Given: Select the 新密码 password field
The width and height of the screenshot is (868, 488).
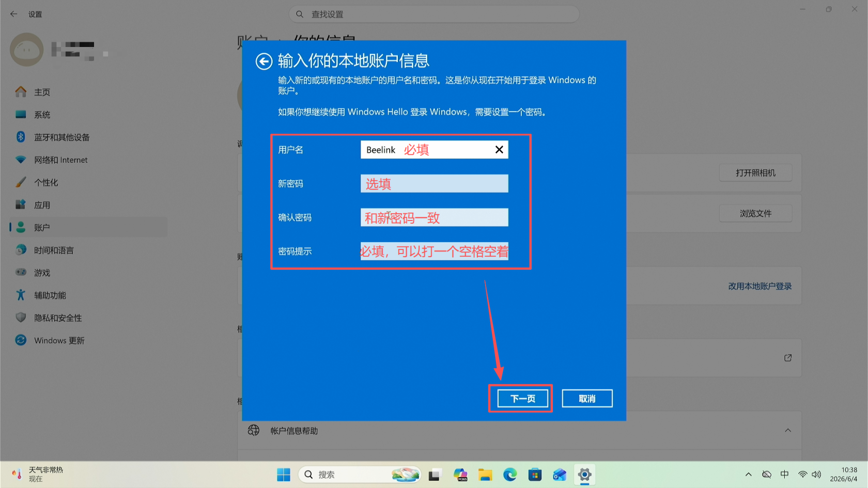Looking at the screenshot, I should click(x=434, y=183).
